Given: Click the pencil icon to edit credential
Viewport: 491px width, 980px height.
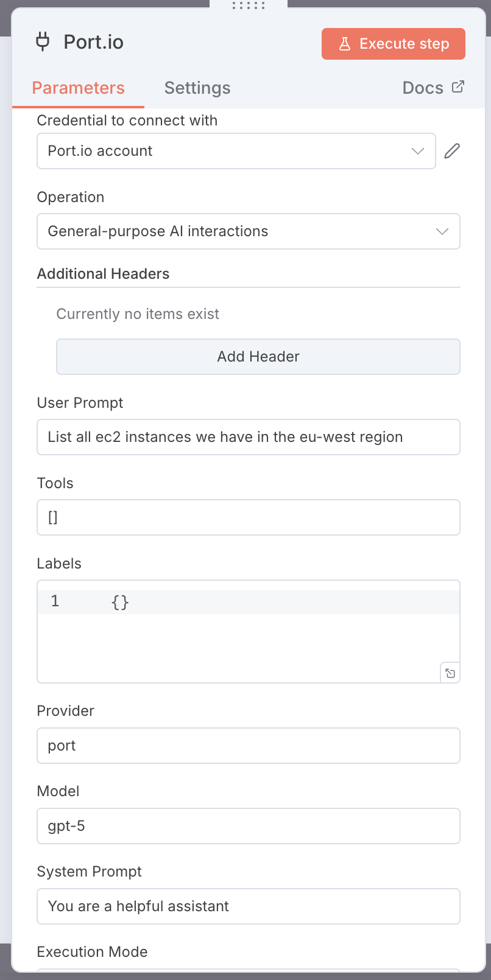Looking at the screenshot, I should click(452, 151).
